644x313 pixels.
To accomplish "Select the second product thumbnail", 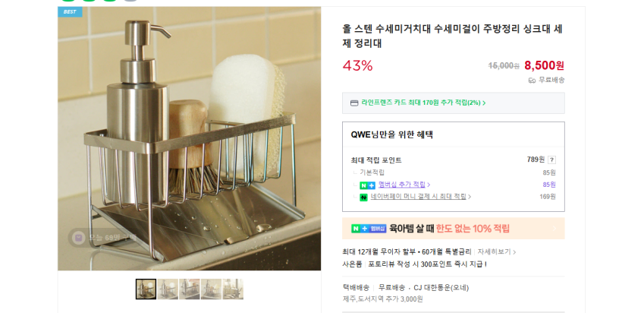I will click(x=168, y=289).
